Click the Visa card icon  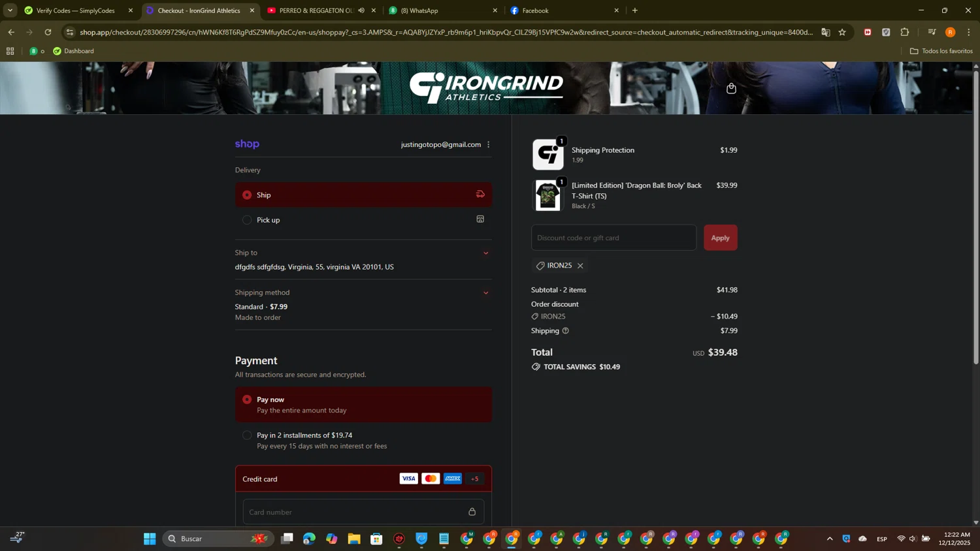click(408, 479)
